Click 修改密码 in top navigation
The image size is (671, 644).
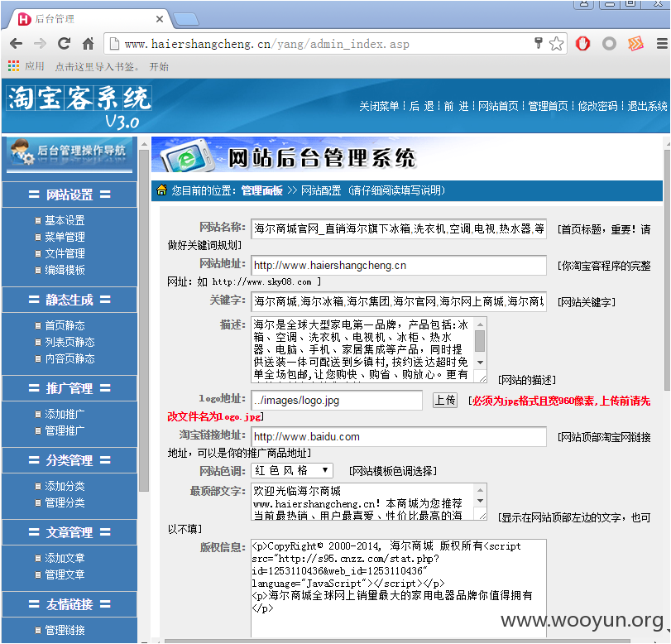coord(598,106)
